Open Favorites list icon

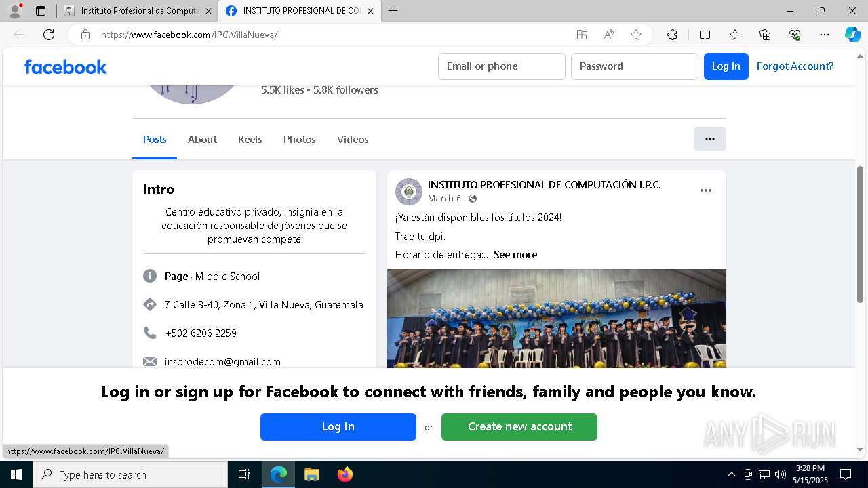735,35
